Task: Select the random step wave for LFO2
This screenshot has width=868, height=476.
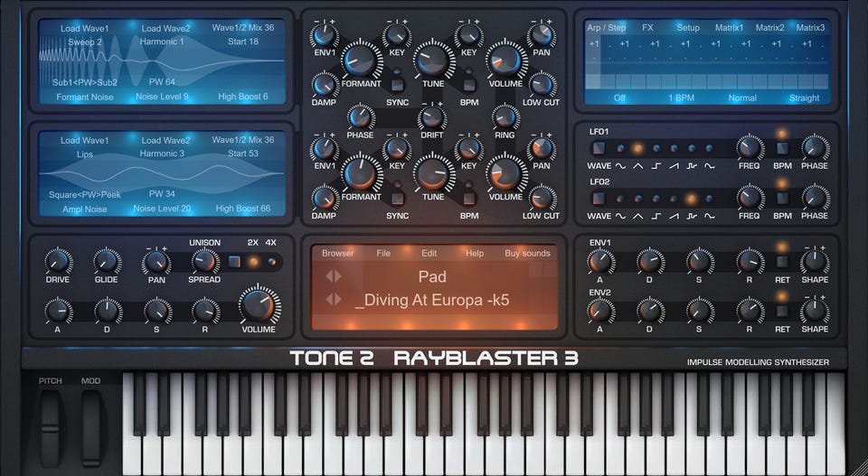Action: click(x=691, y=199)
